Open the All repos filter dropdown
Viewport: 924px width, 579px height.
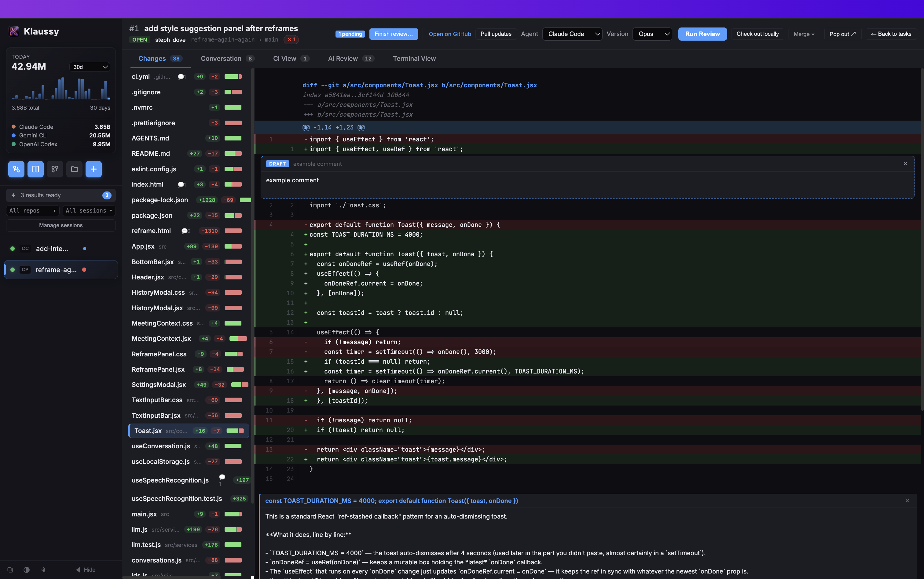tap(33, 211)
